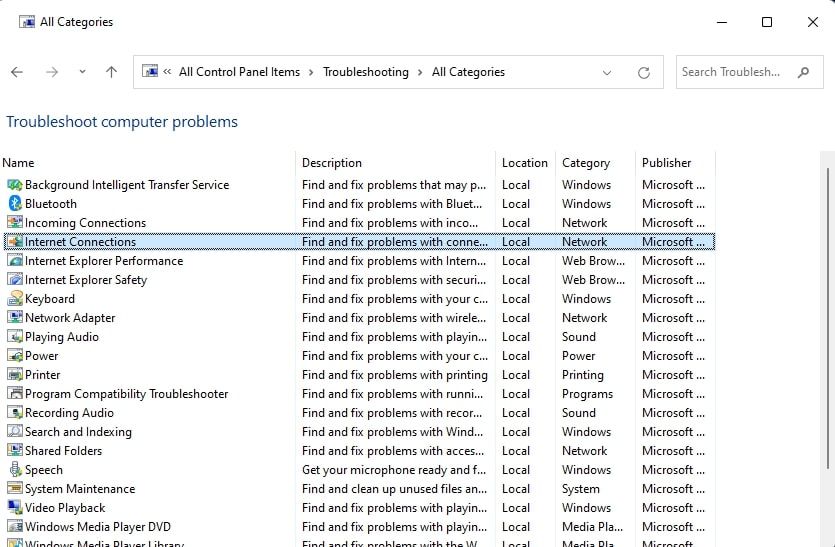
Task: Open the Bluetooth troubleshooter
Action: pos(51,203)
